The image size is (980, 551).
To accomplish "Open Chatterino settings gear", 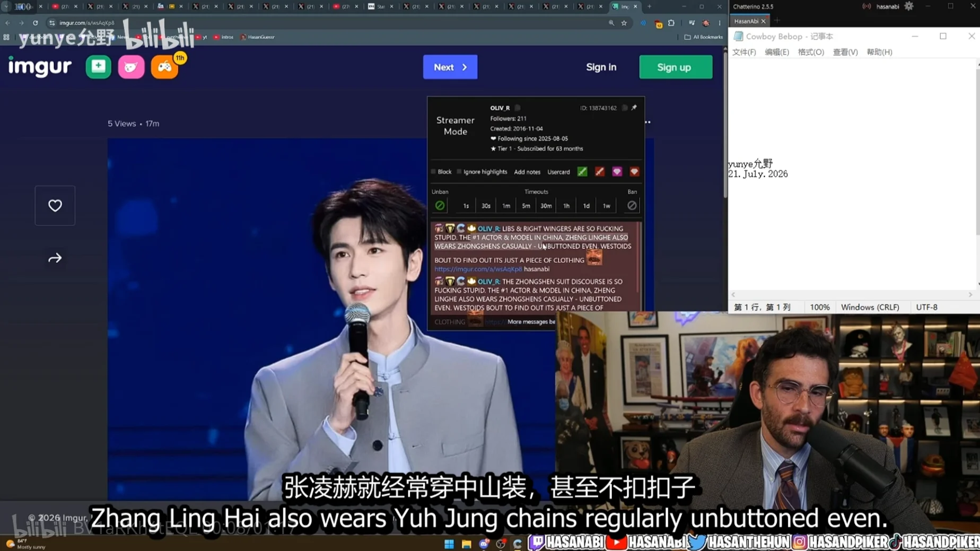I will pos(909,6).
